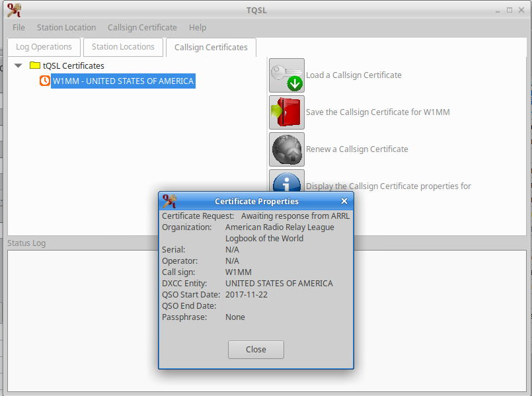Click the globe Renew a Callsign Certificate icon

pyautogui.click(x=287, y=149)
